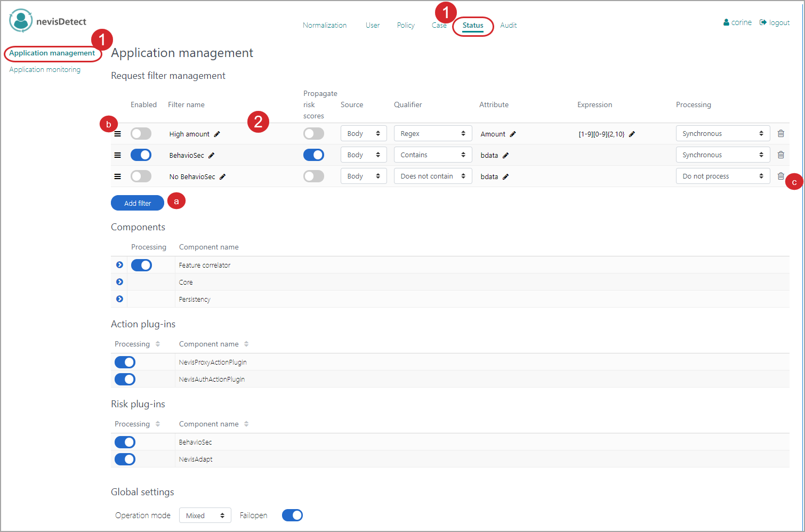
Task: Disable the Failopen switch
Action: point(292,515)
